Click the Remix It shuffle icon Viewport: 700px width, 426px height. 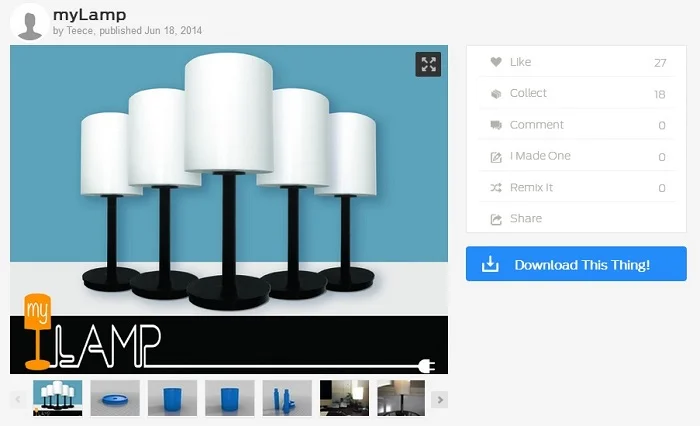[495, 188]
